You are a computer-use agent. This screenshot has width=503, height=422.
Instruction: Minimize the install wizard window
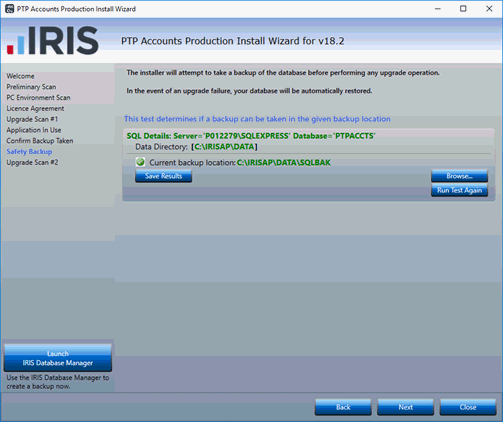coord(438,9)
